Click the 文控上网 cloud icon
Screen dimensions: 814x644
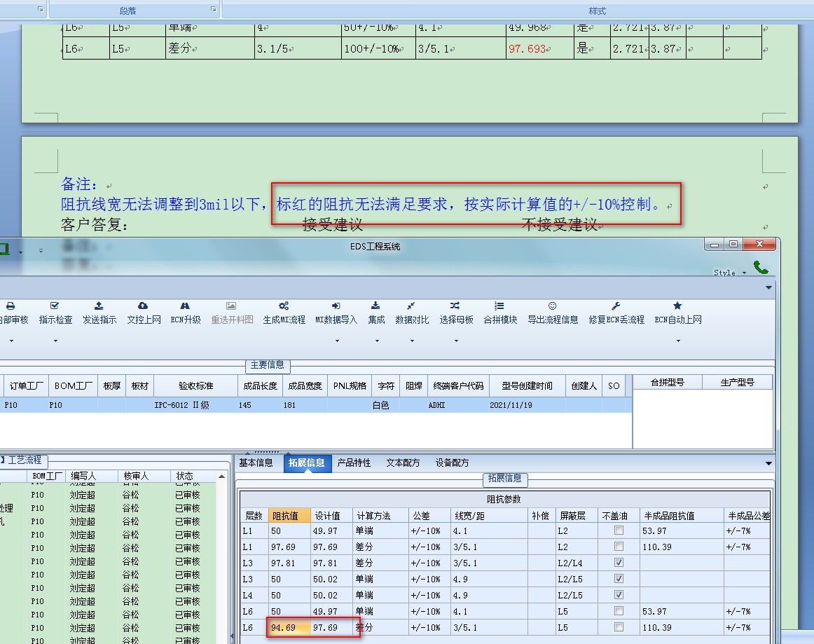143,306
